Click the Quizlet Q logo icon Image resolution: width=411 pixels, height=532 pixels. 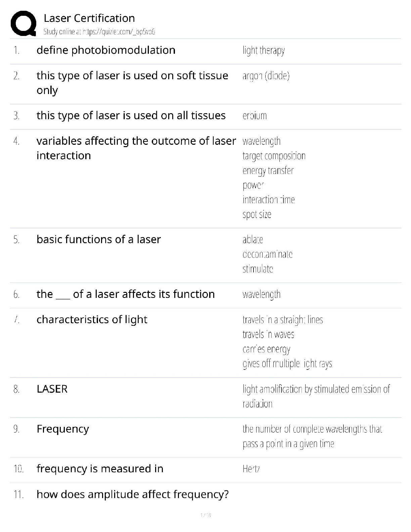24,23
